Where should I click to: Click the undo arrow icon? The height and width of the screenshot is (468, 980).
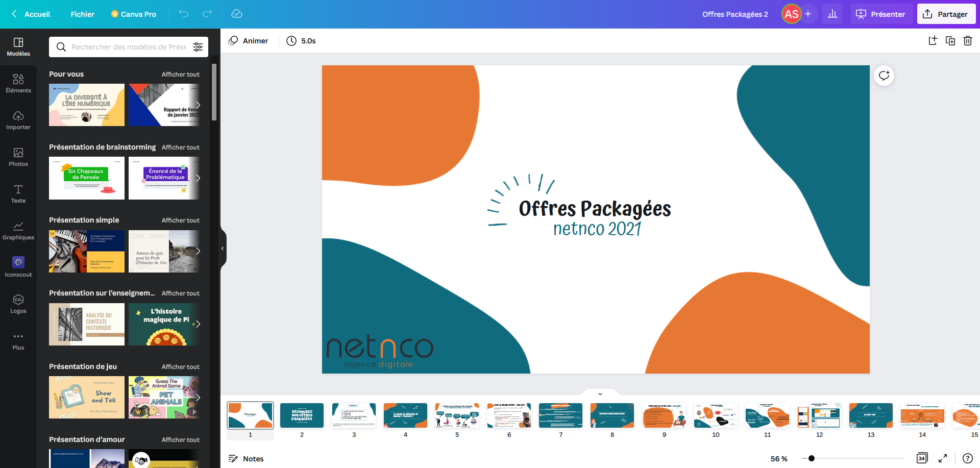184,14
